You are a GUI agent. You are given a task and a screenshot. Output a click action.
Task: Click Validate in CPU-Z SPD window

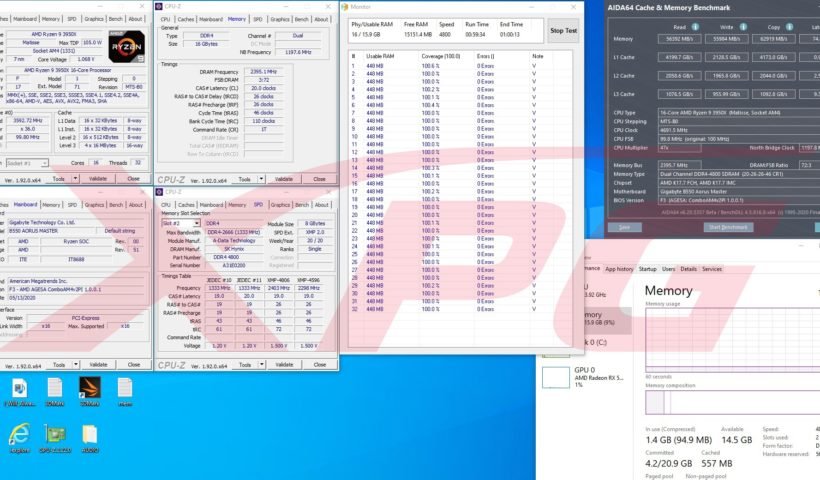[284, 364]
